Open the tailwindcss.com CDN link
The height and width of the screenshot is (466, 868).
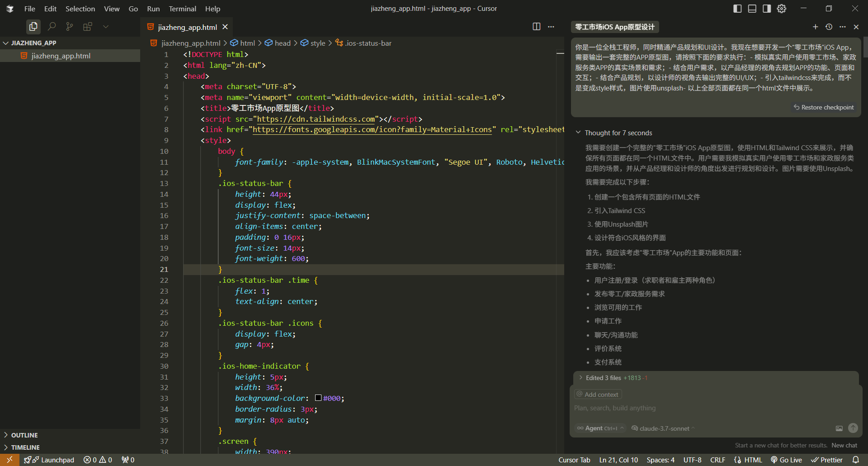click(316, 119)
